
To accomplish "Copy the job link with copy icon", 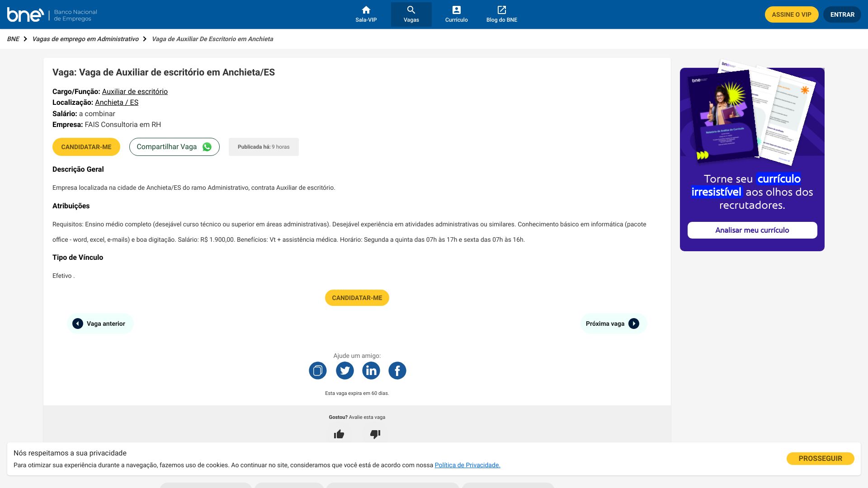I will (318, 371).
